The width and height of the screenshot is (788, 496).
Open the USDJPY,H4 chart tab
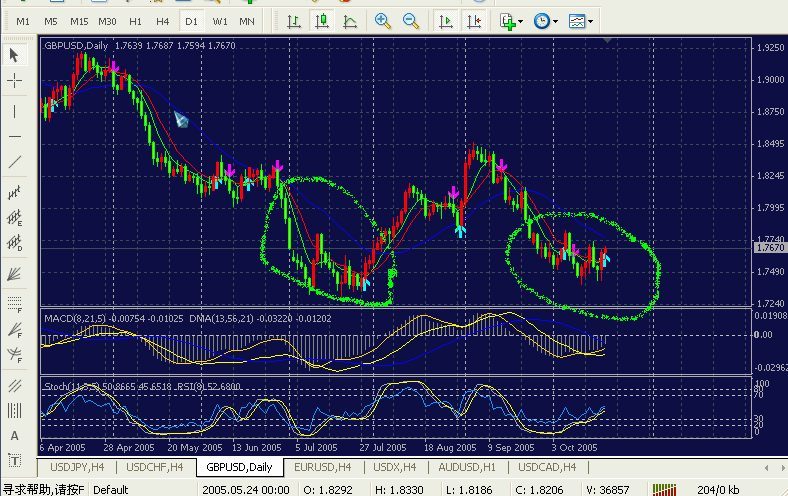click(76, 467)
